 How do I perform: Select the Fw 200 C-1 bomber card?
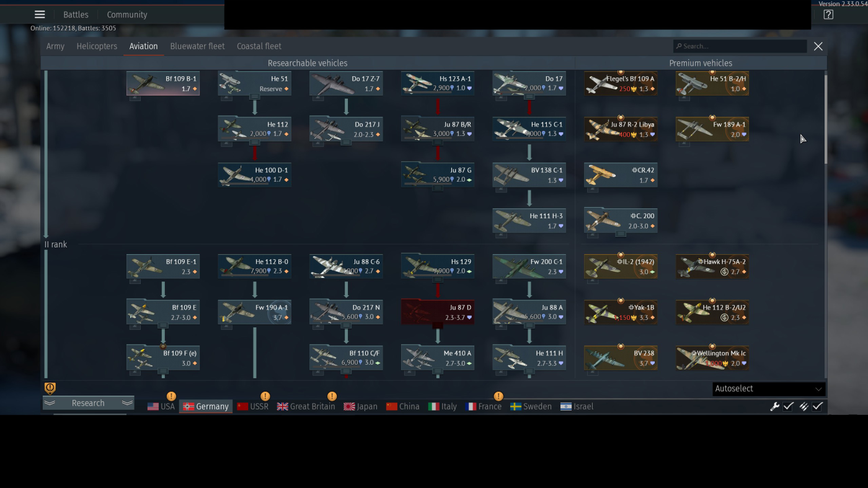529,267
